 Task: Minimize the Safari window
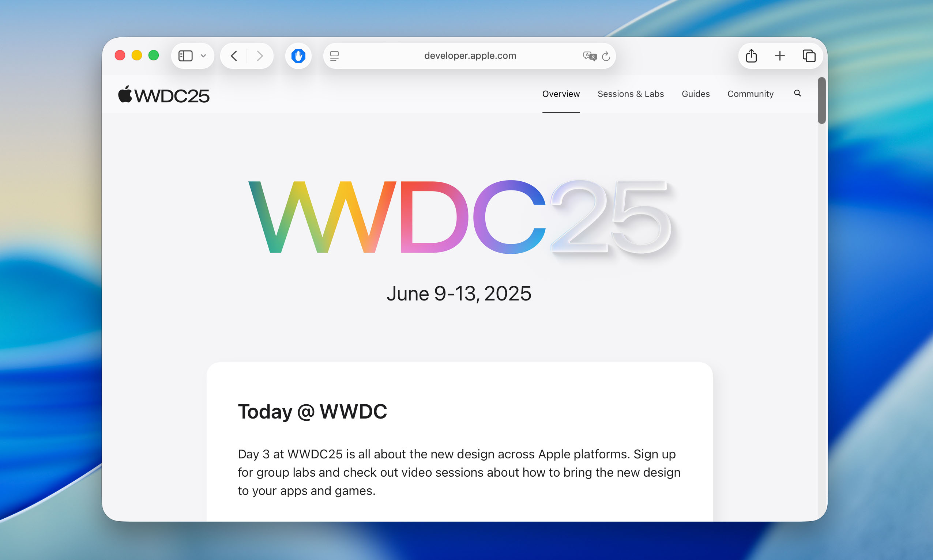[137, 56]
